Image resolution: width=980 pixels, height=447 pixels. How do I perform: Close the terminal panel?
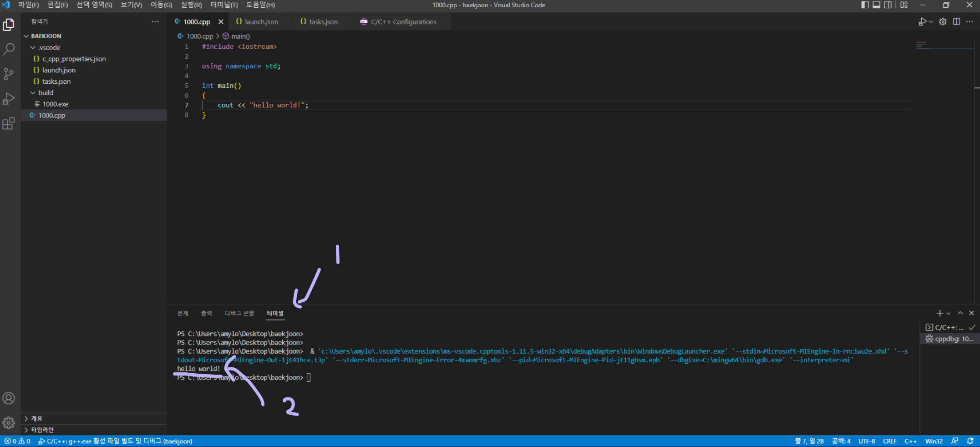click(x=971, y=313)
